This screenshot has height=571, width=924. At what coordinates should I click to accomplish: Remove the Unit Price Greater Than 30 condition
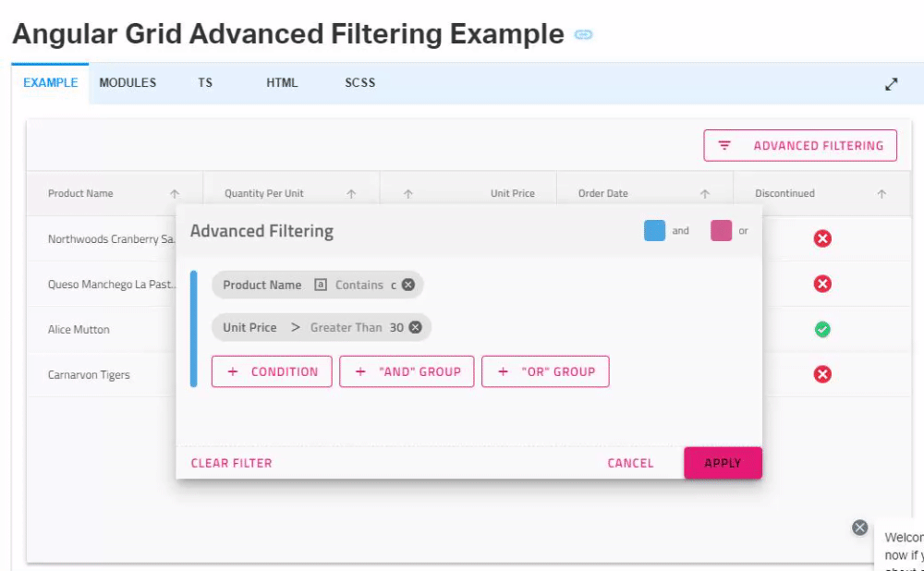414,327
